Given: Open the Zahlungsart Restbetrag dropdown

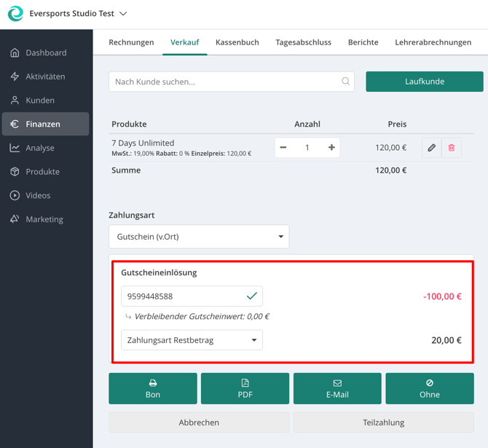Looking at the screenshot, I should 192,340.
